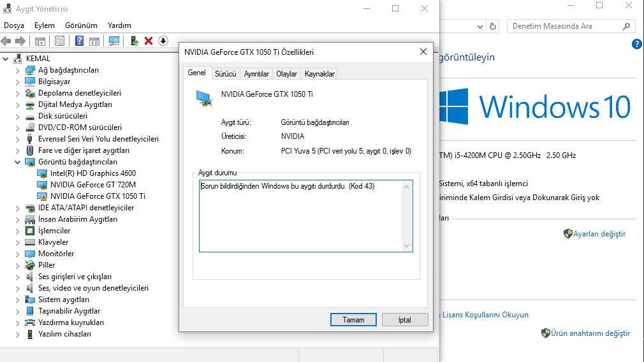Screen dimensions: 644x362
Task: Expand Ses girişleri ve çıkışları category
Action: [x=17, y=277]
